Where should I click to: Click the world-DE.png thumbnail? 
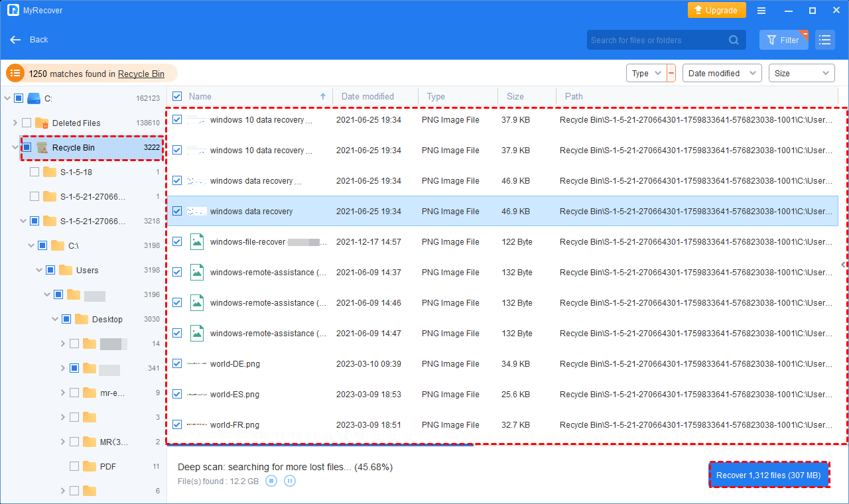click(x=197, y=363)
